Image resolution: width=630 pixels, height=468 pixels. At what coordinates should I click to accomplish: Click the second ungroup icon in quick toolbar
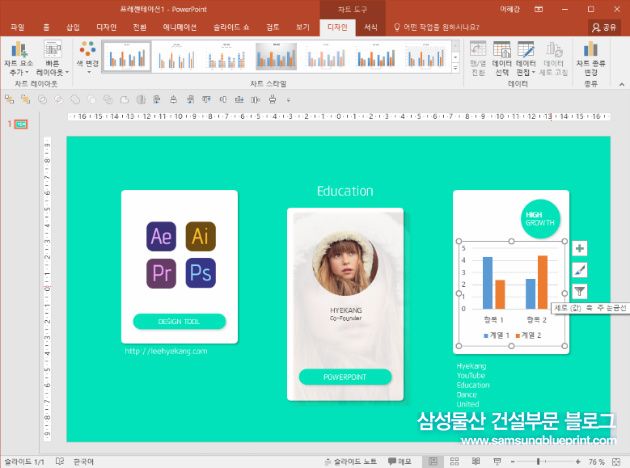tap(25, 99)
